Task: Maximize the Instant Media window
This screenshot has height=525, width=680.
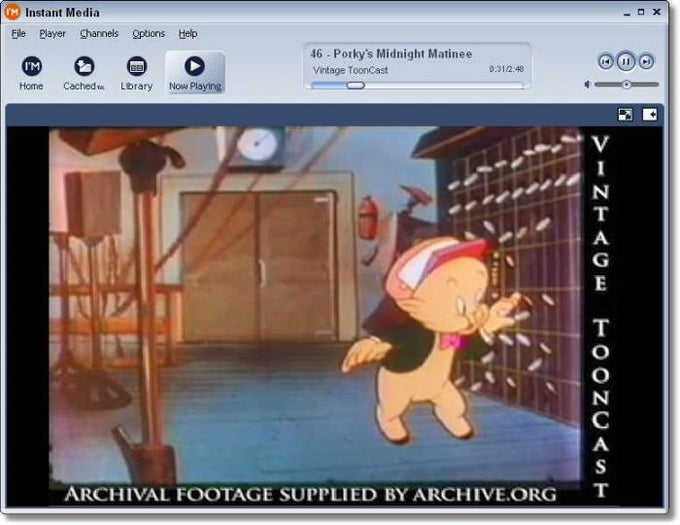Action: tap(641, 12)
